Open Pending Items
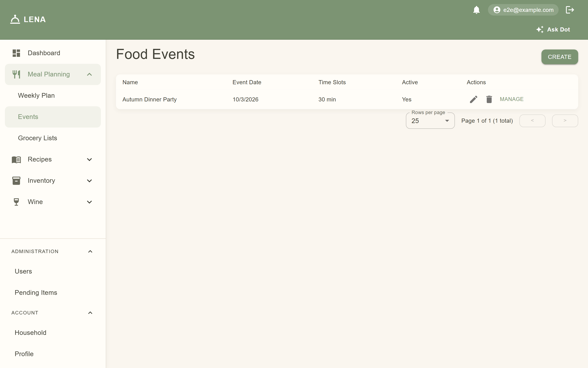 coord(53,293)
